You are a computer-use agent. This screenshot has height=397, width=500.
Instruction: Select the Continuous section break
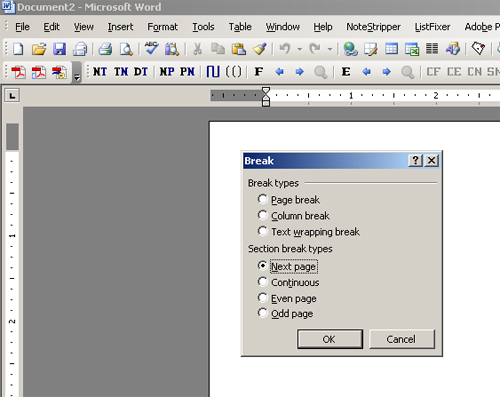263,282
